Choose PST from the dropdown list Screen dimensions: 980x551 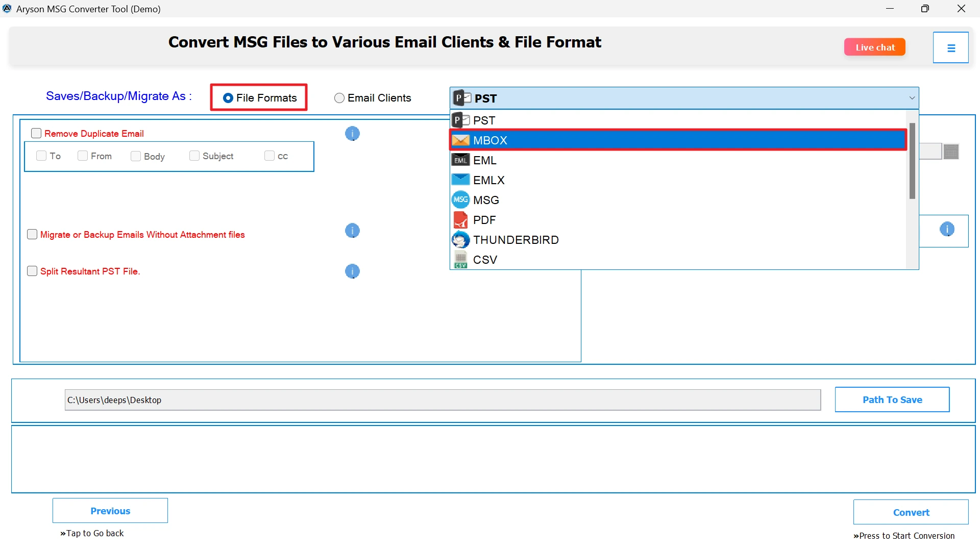[678, 120]
